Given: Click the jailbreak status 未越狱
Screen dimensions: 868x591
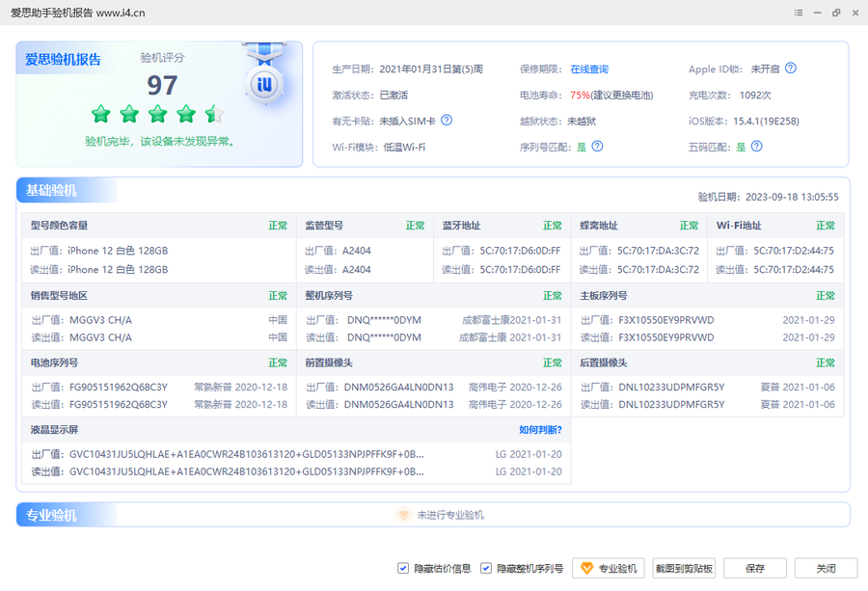Looking at the screenshot, I should [582, 121].
